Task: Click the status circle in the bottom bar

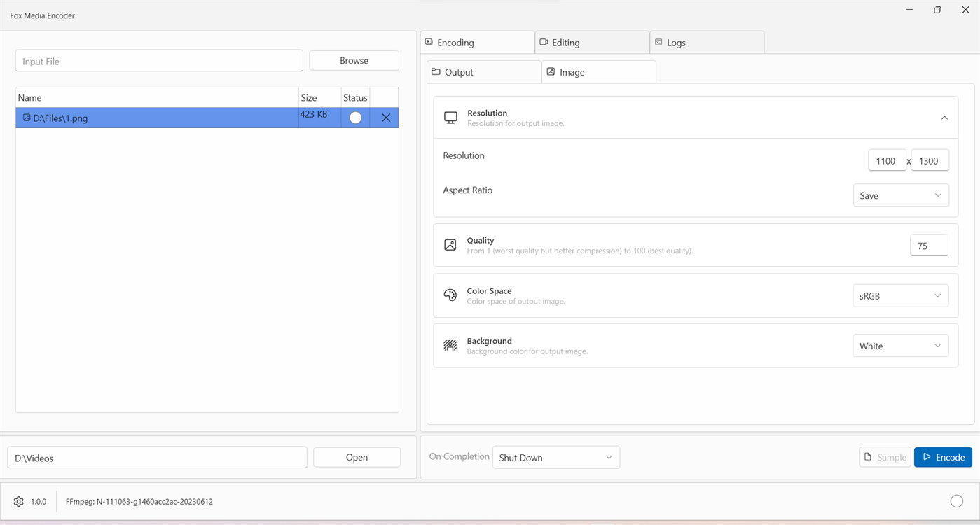Action: pyautogui.click(x=957, y=501)
